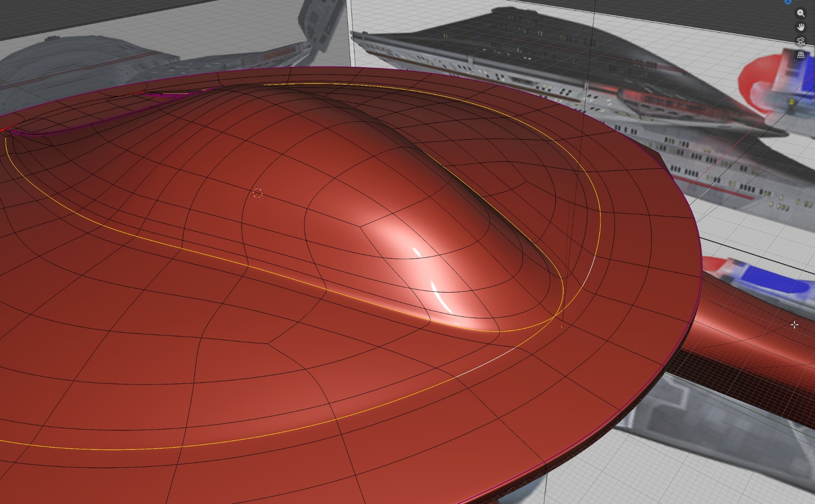Click the mouse crosshair marker over the nacelle

click(x=794, y=325)
